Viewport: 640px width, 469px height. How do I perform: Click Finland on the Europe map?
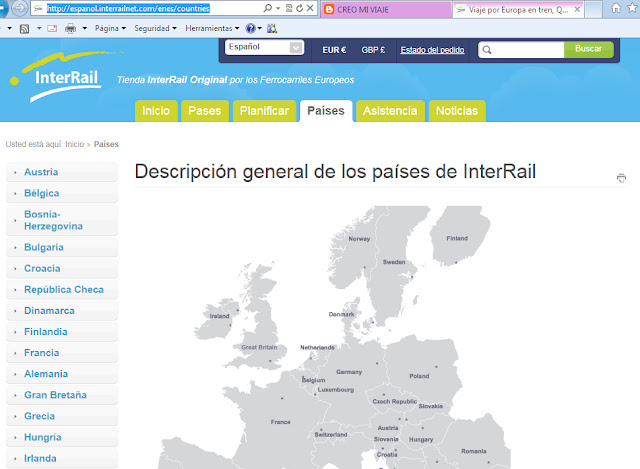coord(457,238)
